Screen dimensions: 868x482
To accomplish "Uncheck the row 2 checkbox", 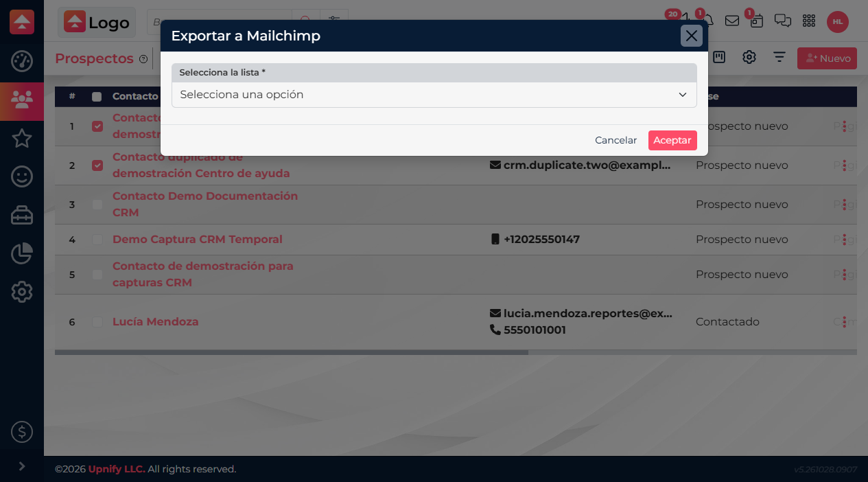I will point(97,165).
